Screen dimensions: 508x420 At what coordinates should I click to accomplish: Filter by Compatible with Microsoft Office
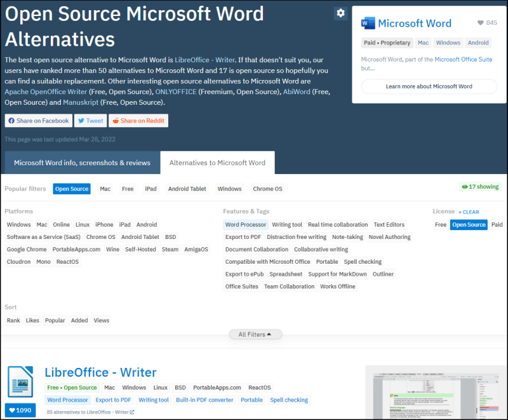point(267,262)
